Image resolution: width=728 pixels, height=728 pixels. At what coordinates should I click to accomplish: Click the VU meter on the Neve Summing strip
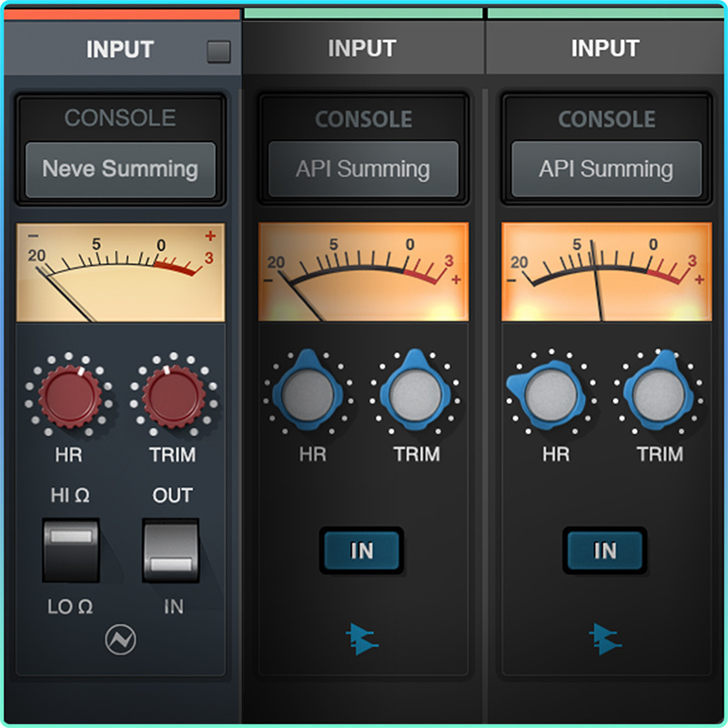pyautogui.click(x=121, y=272)
